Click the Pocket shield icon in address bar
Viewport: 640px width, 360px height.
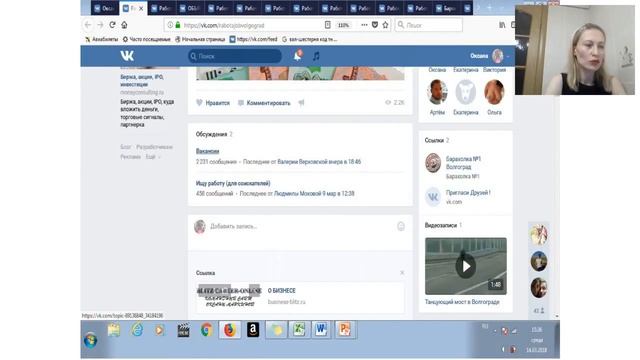375,25
